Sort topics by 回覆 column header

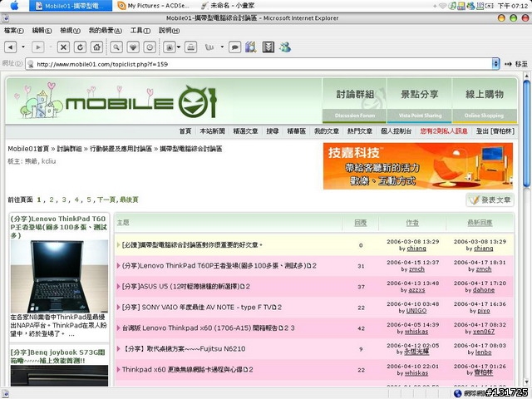pos(360,223)
